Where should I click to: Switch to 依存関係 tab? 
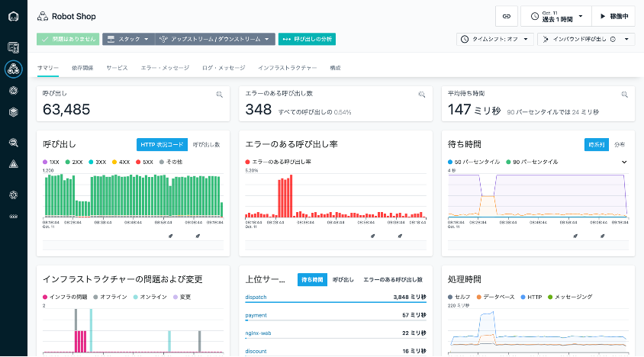[x=82, y=68]
